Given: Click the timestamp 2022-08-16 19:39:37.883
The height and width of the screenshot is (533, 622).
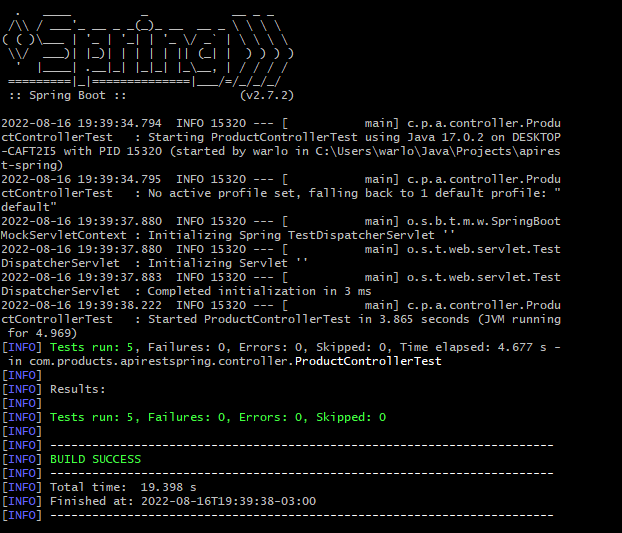Looking at the screenshot, I should pyautogui.click(x=81, y=277).
